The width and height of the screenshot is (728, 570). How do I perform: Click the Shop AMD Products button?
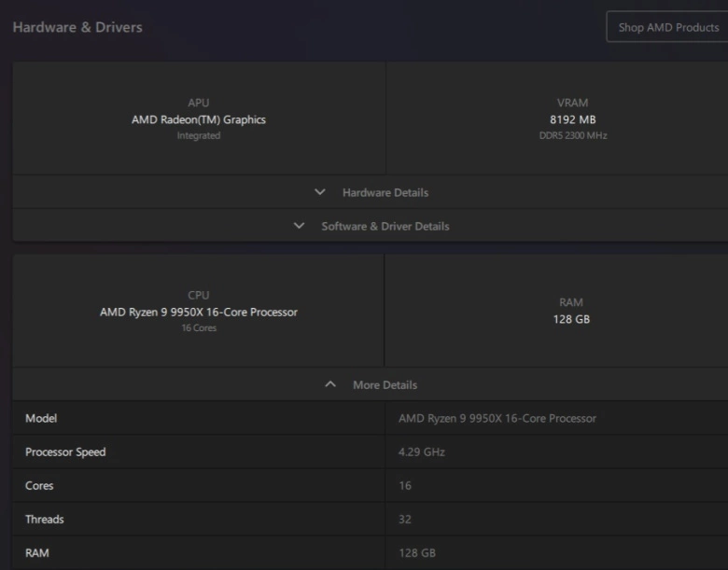click(667, 27)
